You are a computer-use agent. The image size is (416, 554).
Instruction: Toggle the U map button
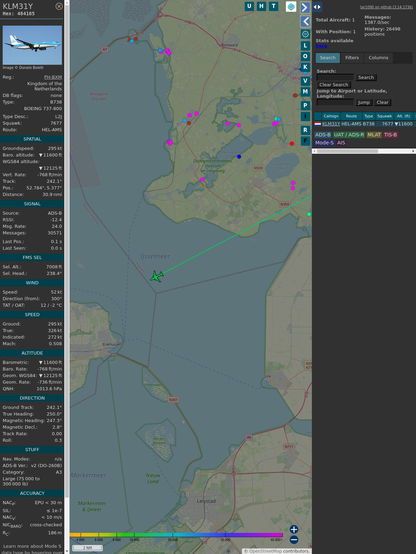pos(249,6)
